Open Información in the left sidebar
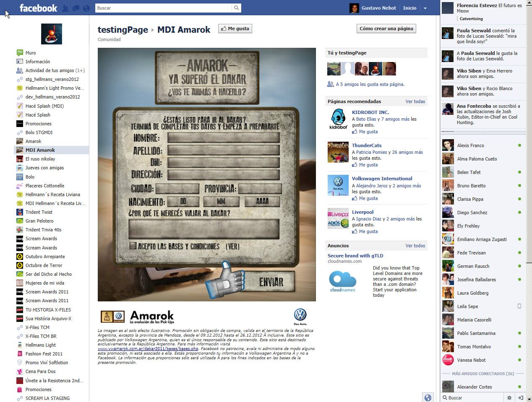This screenshot has height=402, width=532. coord(38,62)
